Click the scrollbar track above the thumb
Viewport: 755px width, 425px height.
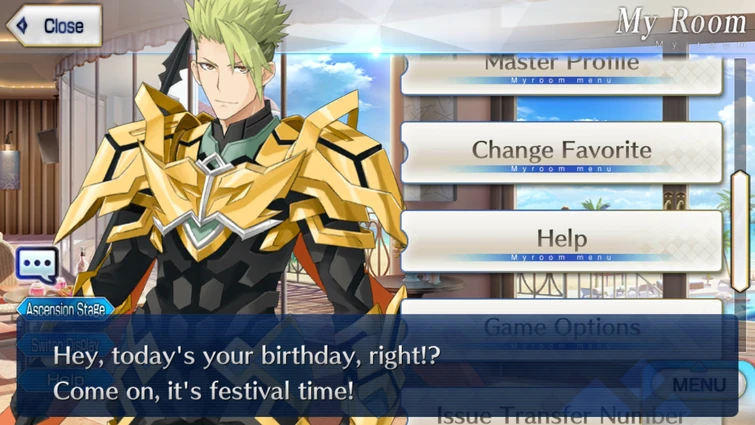pos(740,115)
